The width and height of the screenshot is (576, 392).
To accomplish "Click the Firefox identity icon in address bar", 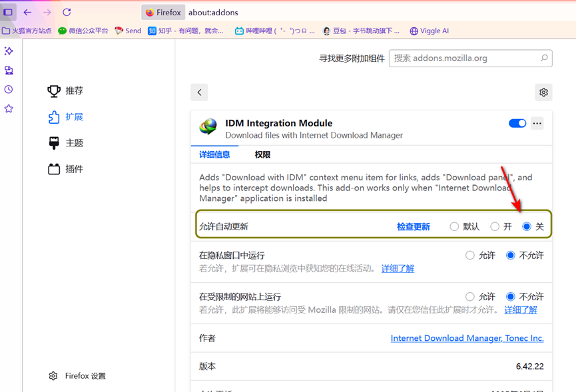I will [x=163, y=13].
